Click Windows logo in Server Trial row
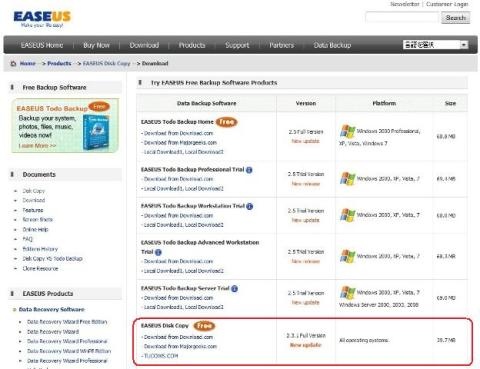 [347, 293]
